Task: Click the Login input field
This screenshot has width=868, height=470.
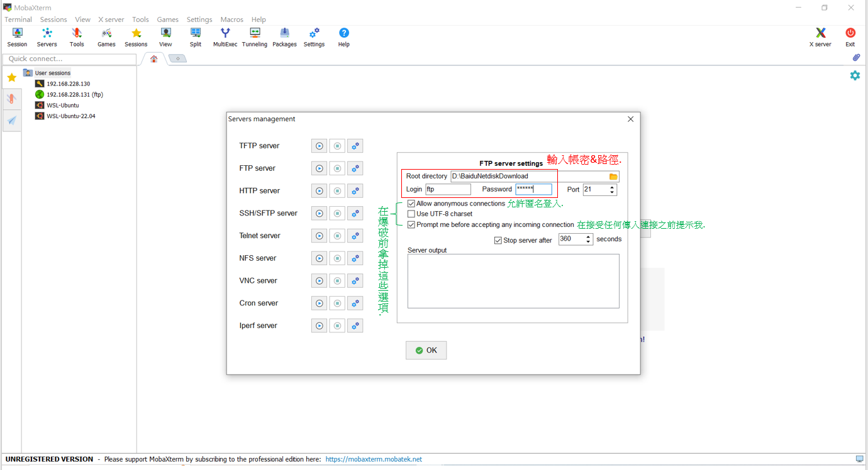Action: (x=448, y=189)
